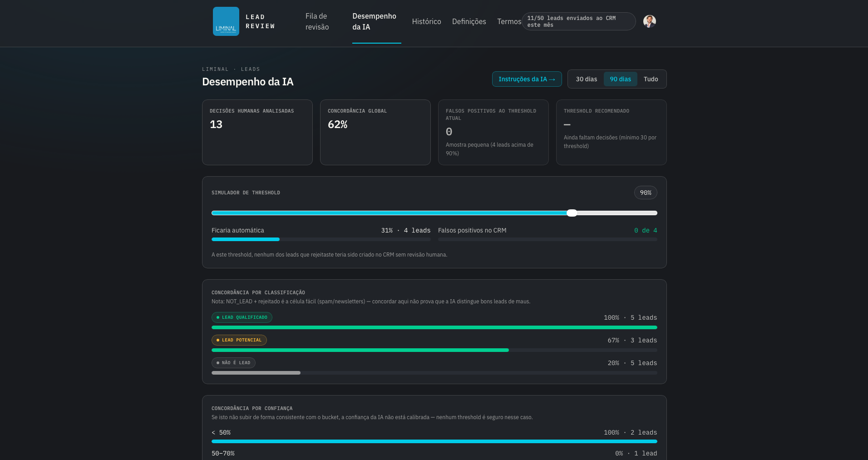The image size is (868, 460).
Task: Click the 'Simulador de Threshold' heading
Action: [x=246, y=193]
